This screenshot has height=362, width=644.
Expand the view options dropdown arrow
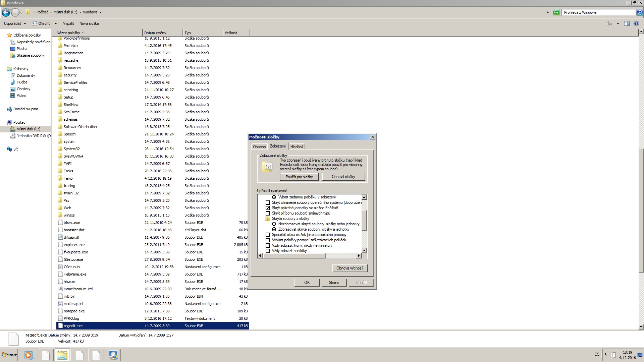click(x=618, y=23)
